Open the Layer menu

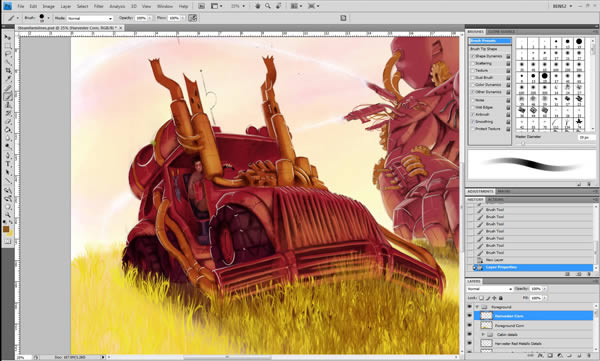(66, 6)
